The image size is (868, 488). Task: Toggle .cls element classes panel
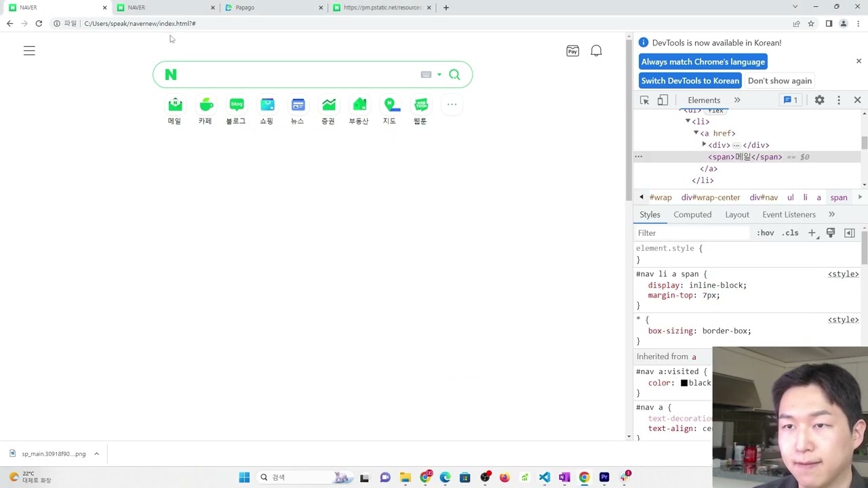790,233
